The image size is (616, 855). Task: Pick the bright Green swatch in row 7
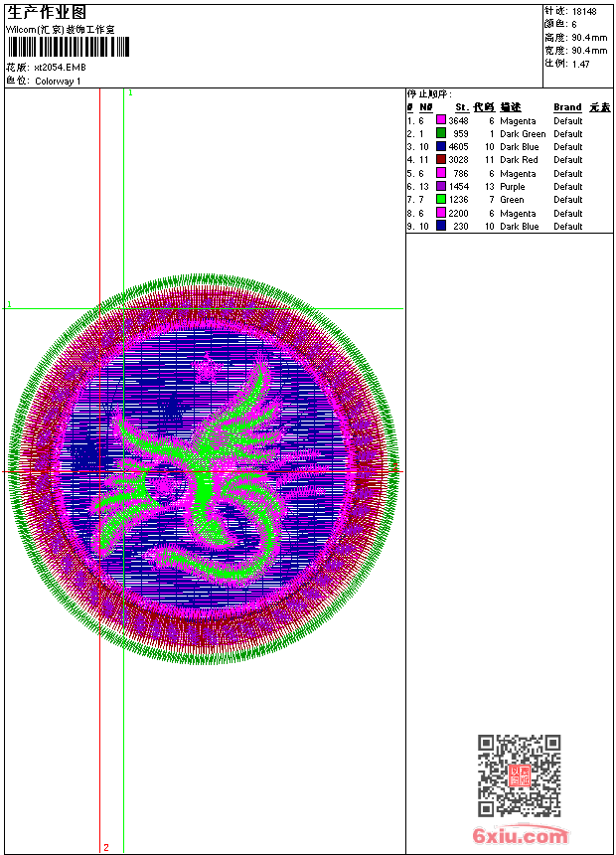(441, 199)
